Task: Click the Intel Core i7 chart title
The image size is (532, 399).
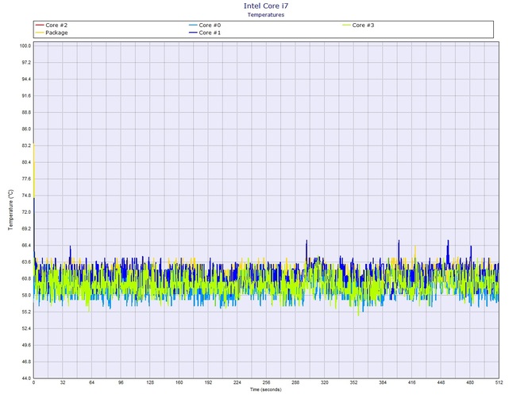Action: pyautogui.click(x=266, y=6)
